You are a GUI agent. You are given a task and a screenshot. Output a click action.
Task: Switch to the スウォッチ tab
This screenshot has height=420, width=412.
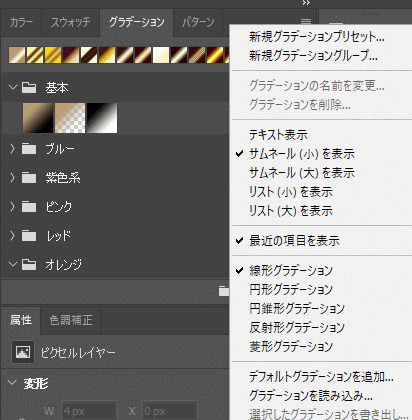pos(70,22)
